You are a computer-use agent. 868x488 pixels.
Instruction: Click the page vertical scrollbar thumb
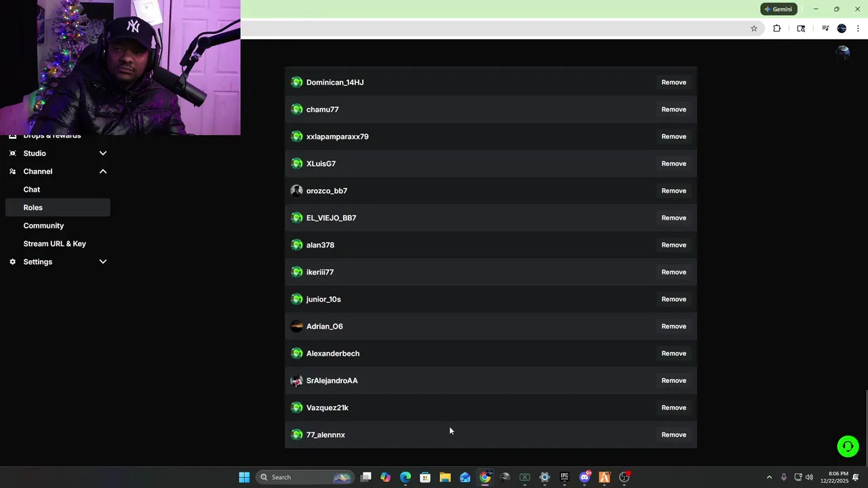[866, 428]
